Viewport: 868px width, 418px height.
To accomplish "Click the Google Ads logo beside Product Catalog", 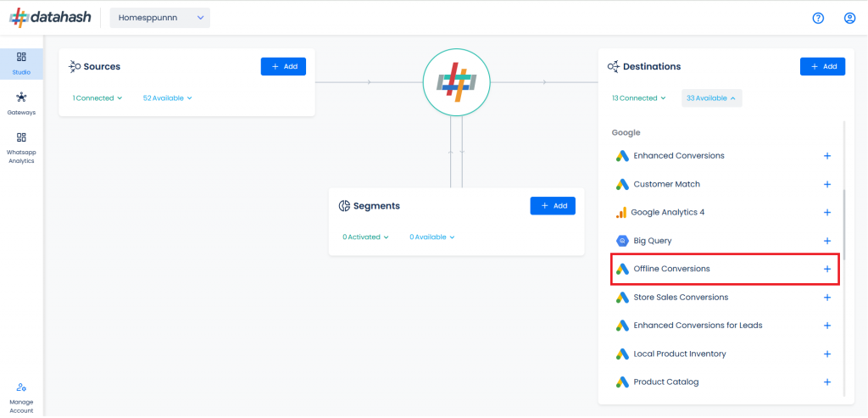I will pos(622,382).
